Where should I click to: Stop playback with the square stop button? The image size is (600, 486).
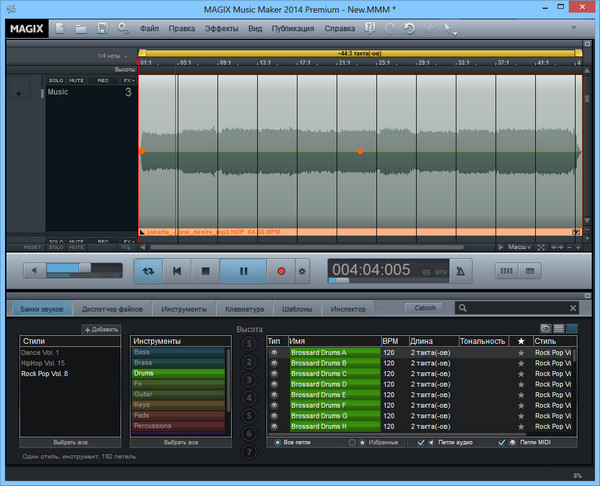[x=205, y=270]
